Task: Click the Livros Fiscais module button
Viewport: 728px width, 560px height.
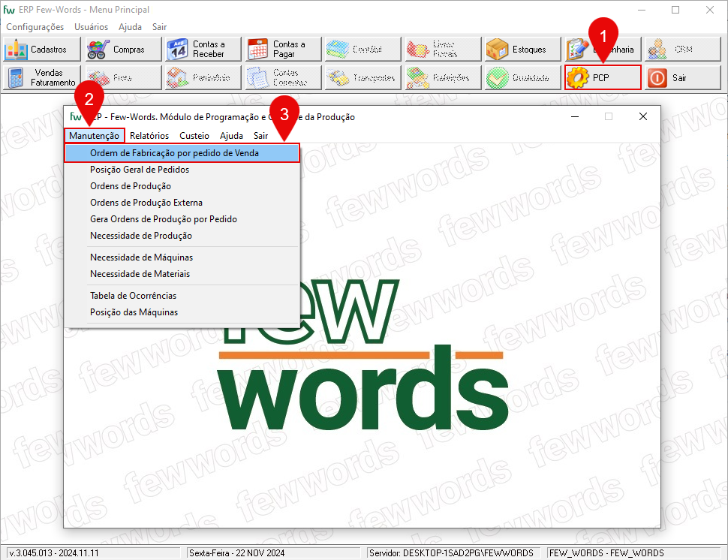Action: click(443, 50)
